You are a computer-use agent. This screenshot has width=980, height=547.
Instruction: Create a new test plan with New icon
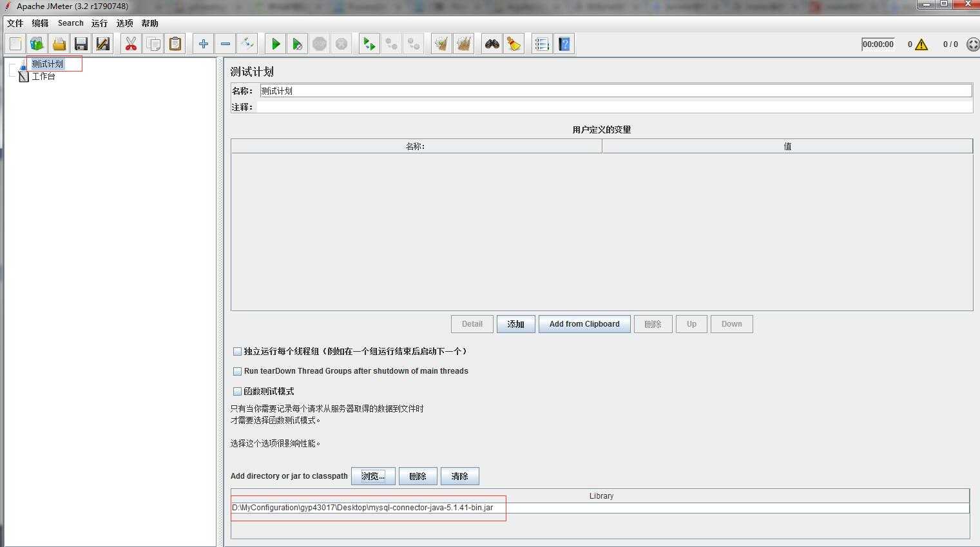point(15,44)
